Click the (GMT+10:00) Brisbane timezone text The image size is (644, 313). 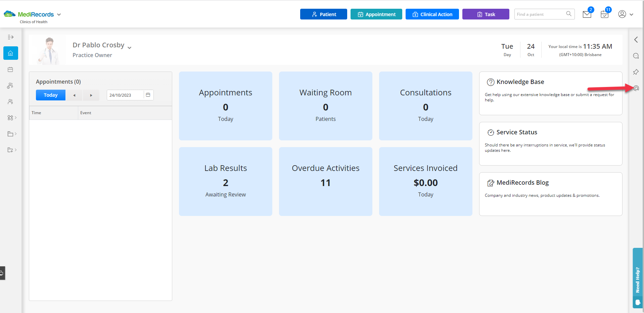580,55
